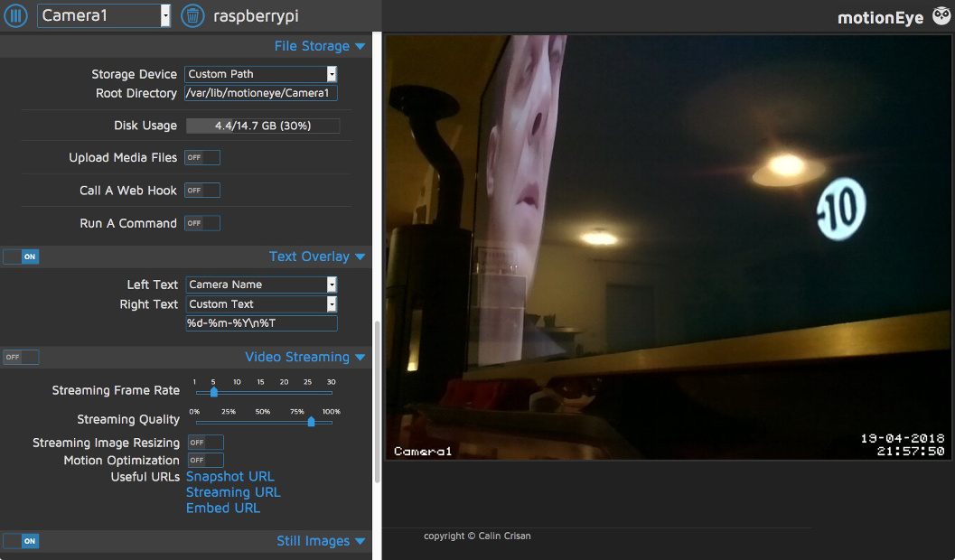Click the motionEye eye logo

coord(940,15)
